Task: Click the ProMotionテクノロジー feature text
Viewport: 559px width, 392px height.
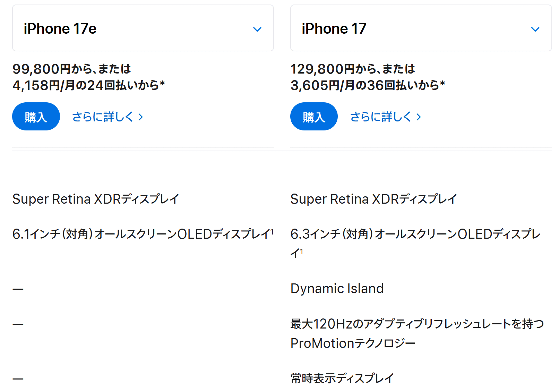Action: point(353,343)
